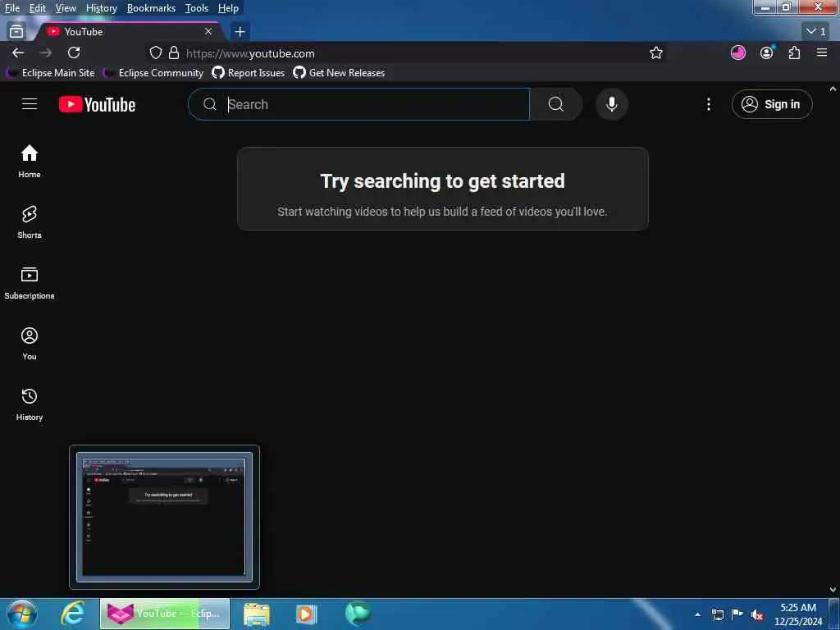The height and width of the screenshot is (630, 840).
Task: Expand the list all tabs dropdown
Action: click(817, 32)
